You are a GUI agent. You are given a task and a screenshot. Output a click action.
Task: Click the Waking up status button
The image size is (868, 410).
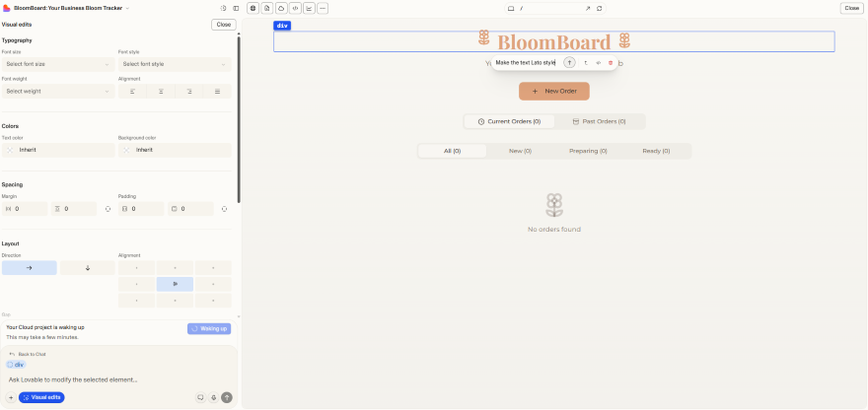point(209,328)
